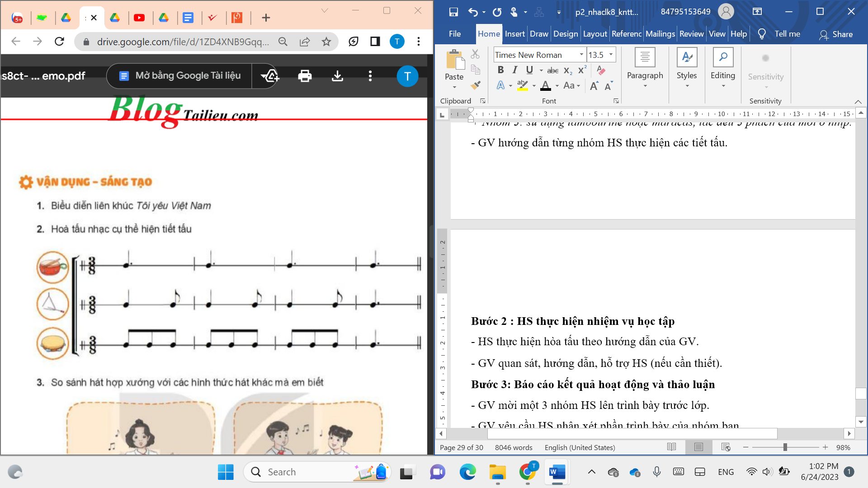Image resolution: width=868 pixels, height=488 pixels.
Task: Toggle Chrome side panel
Action: [x=375, y=42]
